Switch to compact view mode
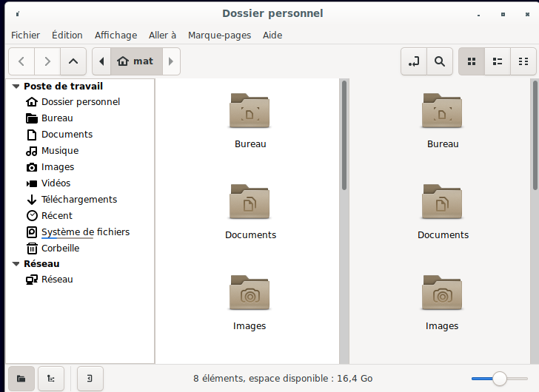This screenshot has width=539, height=392. click(x=523, y=61)
